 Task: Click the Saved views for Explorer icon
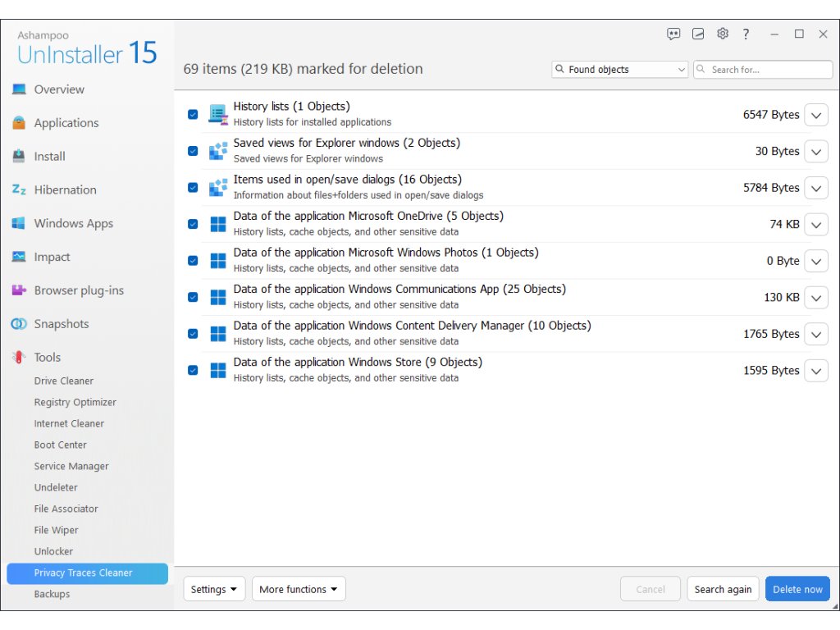pyautogui.click(x=218, y=151)
